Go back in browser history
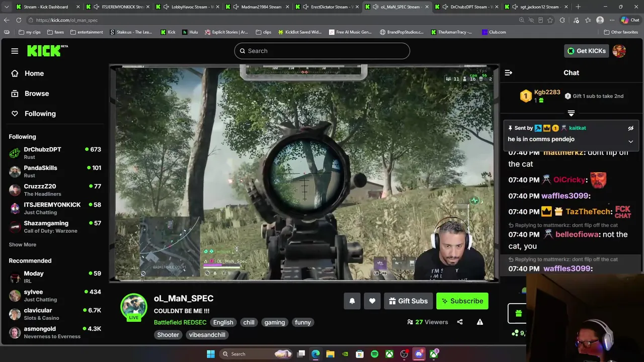 point(7,20)
